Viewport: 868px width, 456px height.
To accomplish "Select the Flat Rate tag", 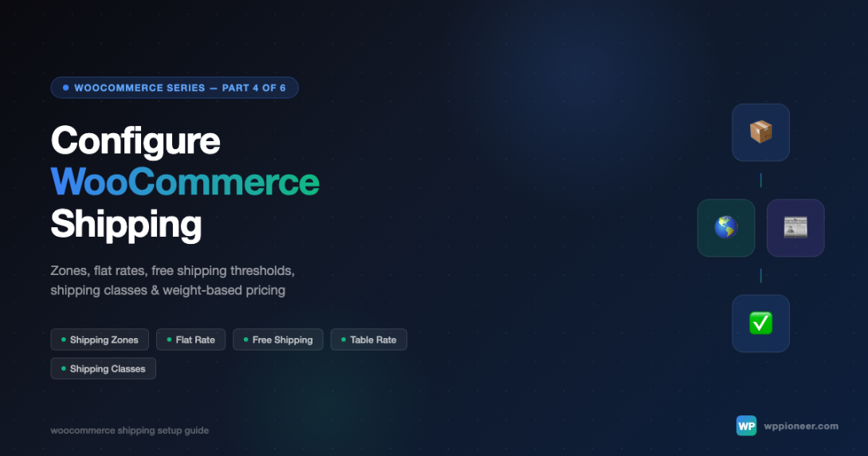I will coord(191,340).
